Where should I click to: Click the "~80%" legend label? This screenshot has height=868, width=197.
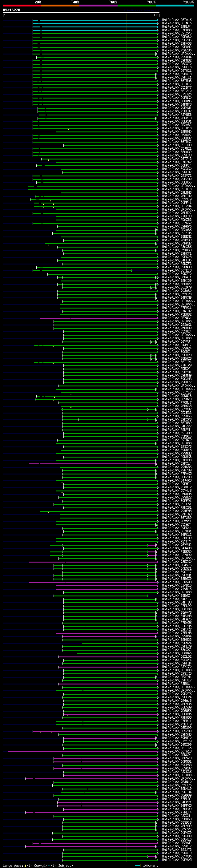[151, 2]
